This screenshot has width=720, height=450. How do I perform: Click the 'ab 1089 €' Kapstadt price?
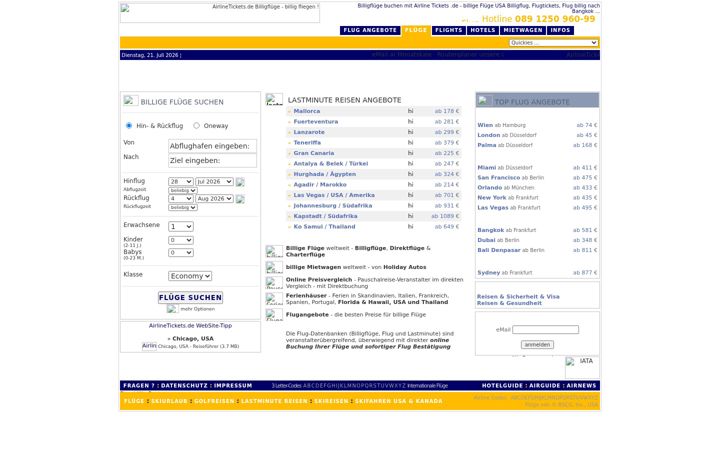(445, 216)
